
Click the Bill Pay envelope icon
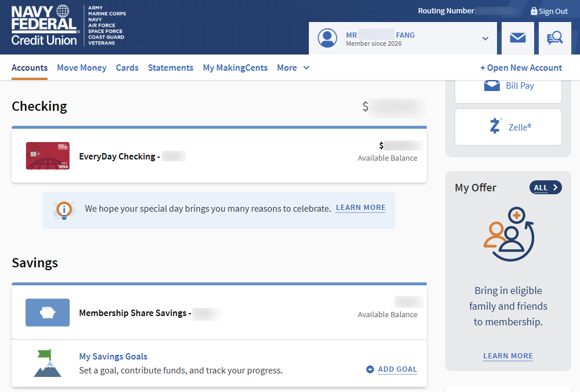[x=492, y=86]
